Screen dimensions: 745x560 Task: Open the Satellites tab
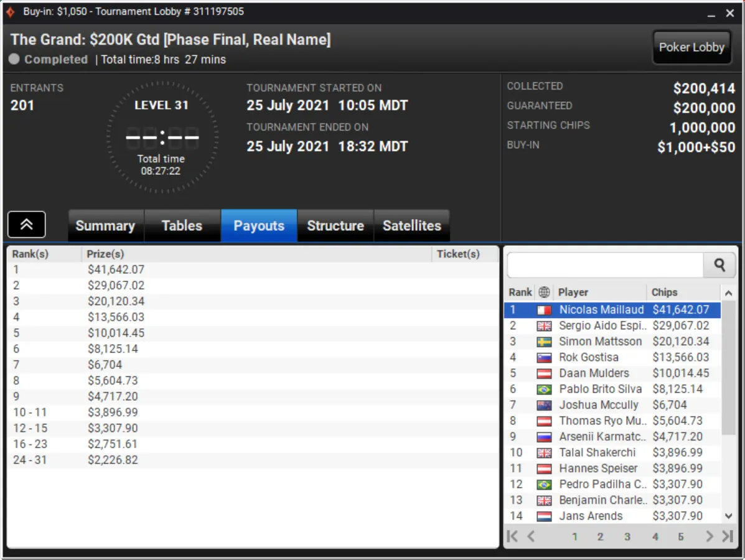412,226
